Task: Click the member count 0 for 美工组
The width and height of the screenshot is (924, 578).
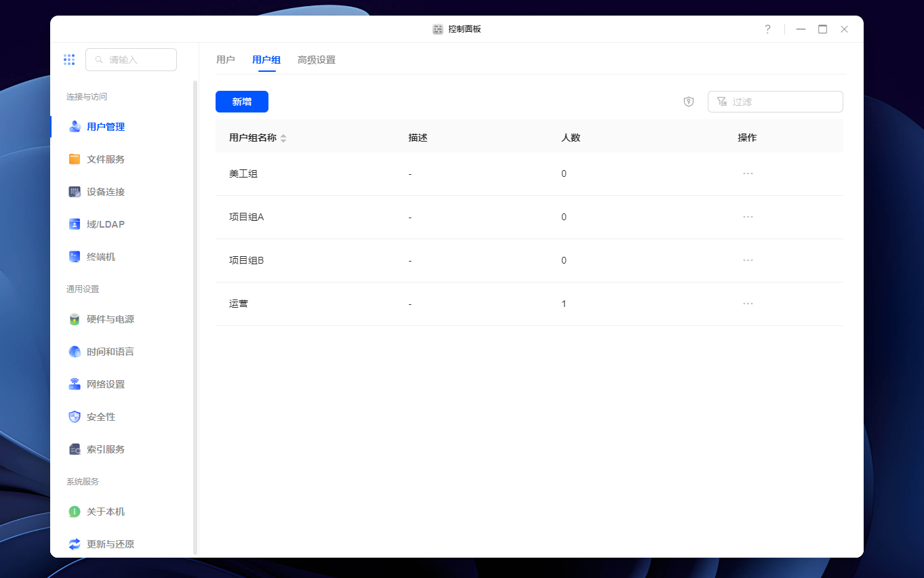Action: coord(564,173)
